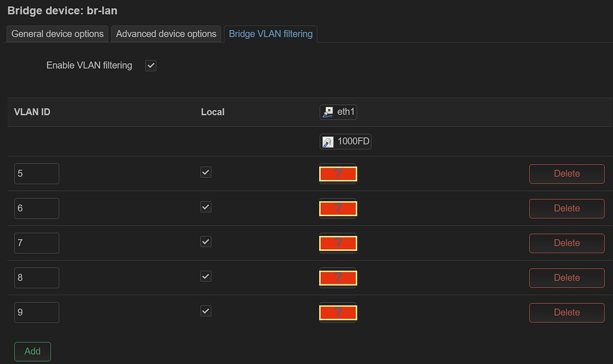Open the Advanced device options tab
Viewport: 613px width, 364px height.
point(166,34)
